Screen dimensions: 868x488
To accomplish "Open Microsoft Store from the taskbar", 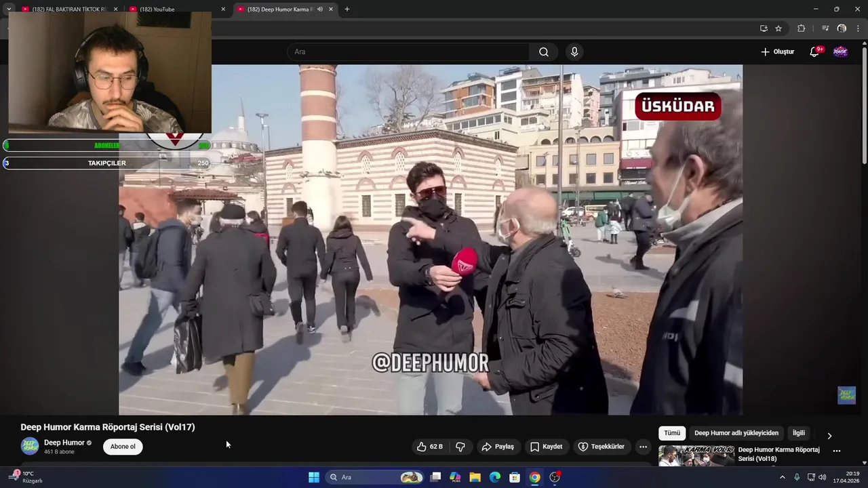I will 515,477.
